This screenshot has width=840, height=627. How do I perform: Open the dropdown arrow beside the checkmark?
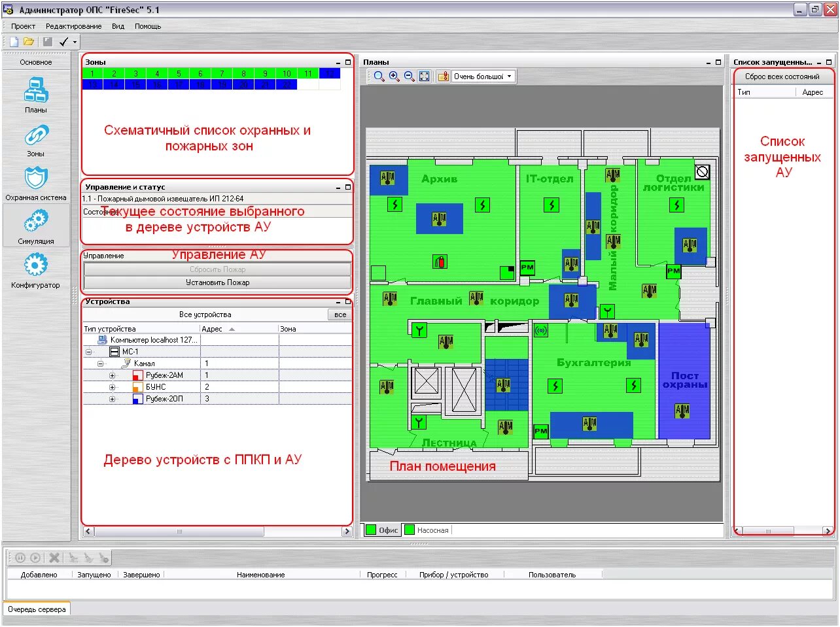tap(75, 42)
